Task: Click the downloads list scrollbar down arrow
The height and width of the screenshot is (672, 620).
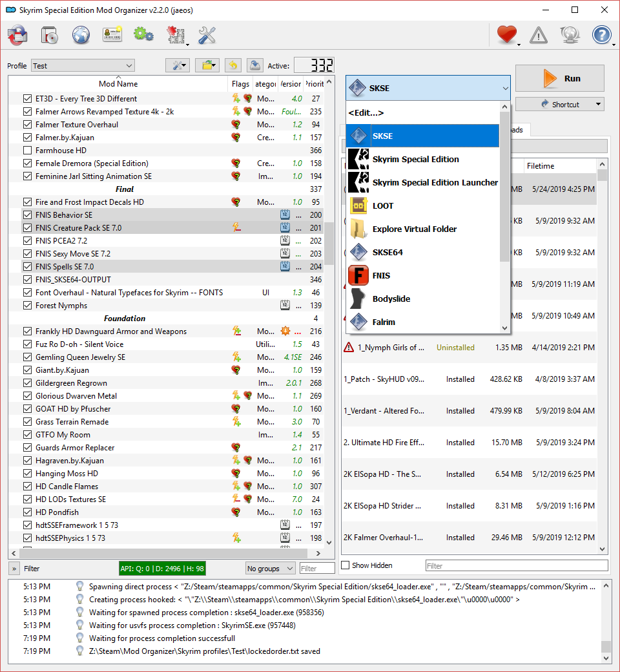Action: pyautogui.click(x=602, y=549)
